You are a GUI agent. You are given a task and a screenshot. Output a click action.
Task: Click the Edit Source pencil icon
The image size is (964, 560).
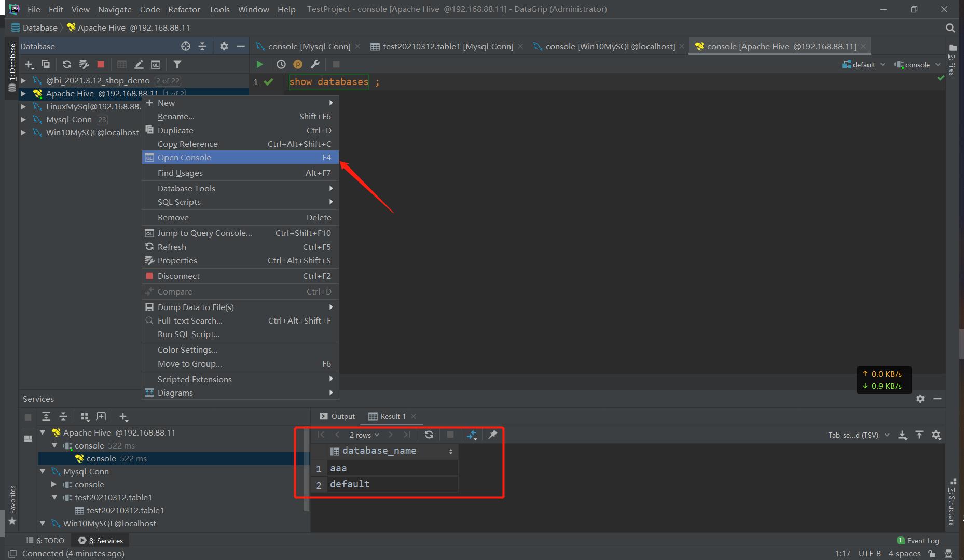139,64
